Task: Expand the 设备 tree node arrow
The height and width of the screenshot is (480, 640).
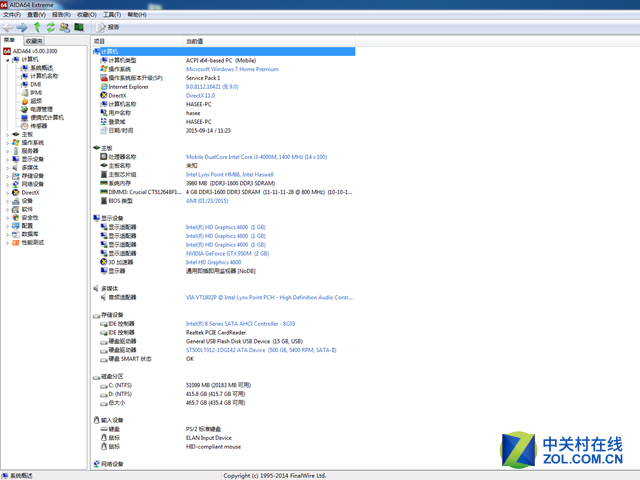Action: (x=7, y=201)
